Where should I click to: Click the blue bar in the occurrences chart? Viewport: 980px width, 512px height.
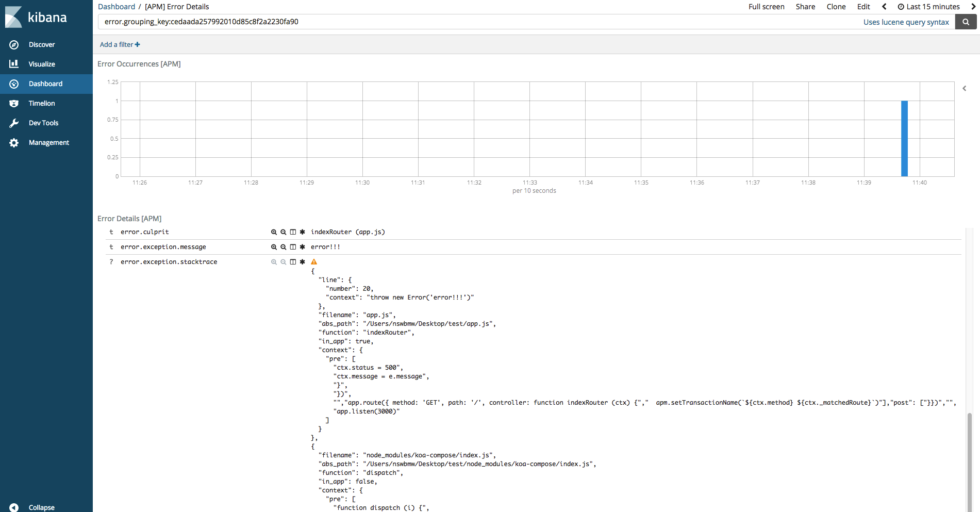click(x=904, y=139)
